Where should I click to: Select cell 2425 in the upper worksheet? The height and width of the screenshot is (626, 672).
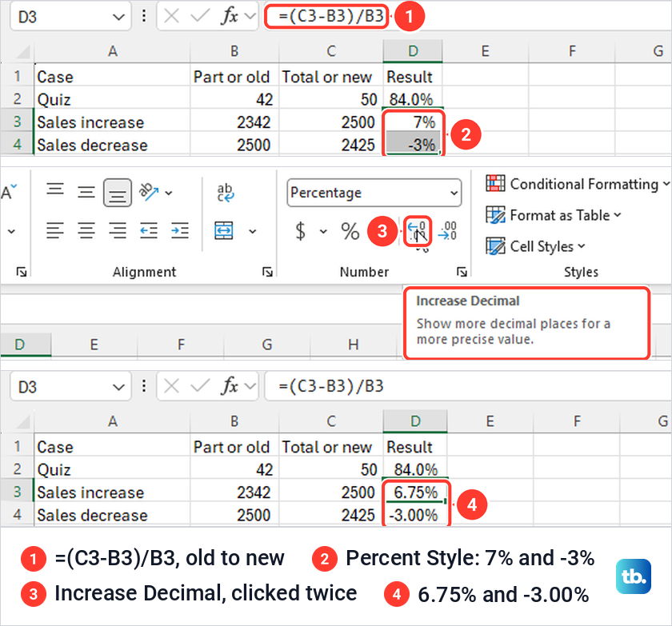[x=331, y=144]
